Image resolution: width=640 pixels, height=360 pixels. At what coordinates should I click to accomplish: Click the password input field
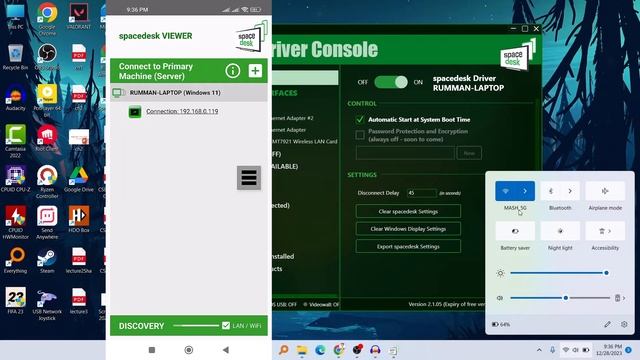[405, 153]
